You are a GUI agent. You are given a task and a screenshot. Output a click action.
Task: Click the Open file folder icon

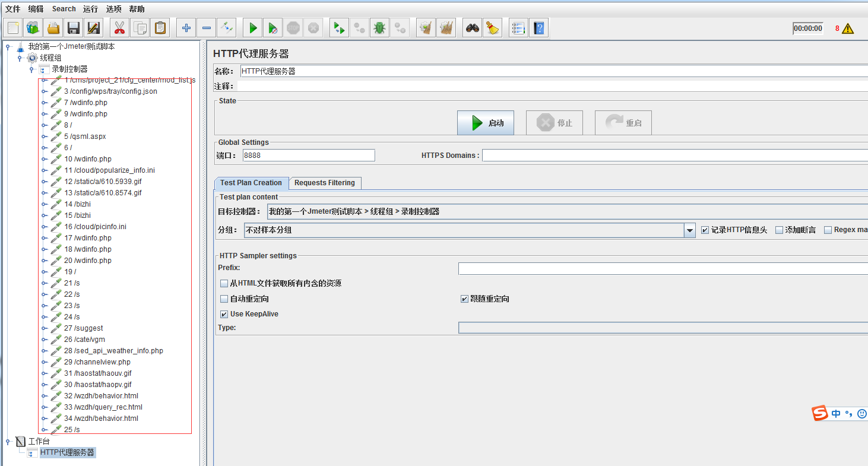(x=53, y=27)
